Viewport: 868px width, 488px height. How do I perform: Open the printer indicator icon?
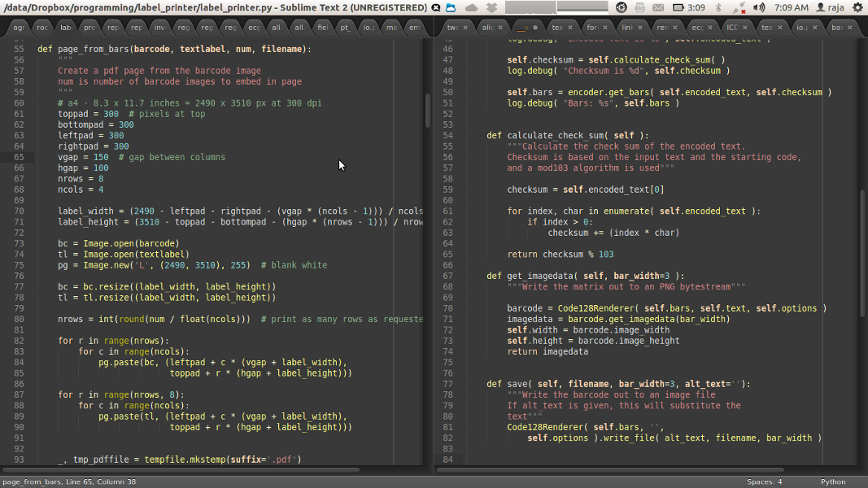639,7
